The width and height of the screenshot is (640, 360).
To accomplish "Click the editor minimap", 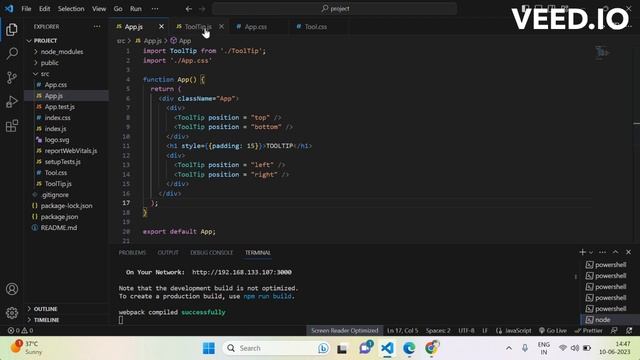I will click(x=602, y=52).
